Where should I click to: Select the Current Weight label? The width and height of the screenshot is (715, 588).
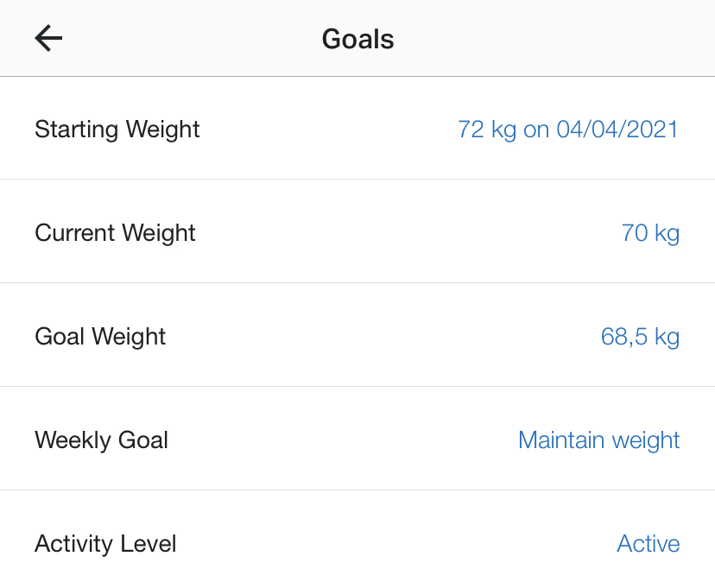pyautogui.click(x=115, y=233)
